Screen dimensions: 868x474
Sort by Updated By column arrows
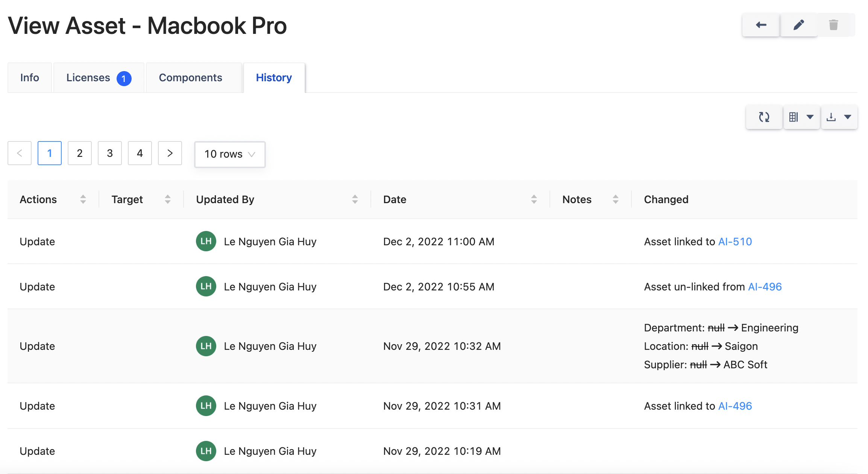pyautogui.click(x=355, y=199)
